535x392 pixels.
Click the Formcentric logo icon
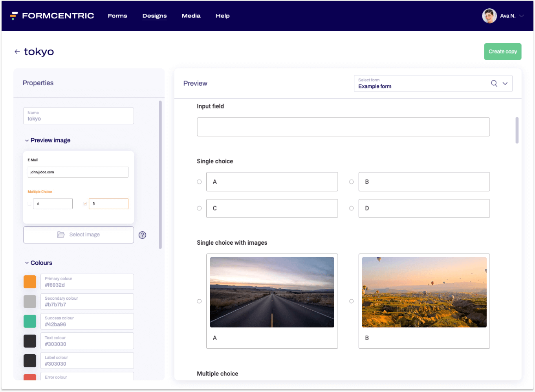[14, 16]
